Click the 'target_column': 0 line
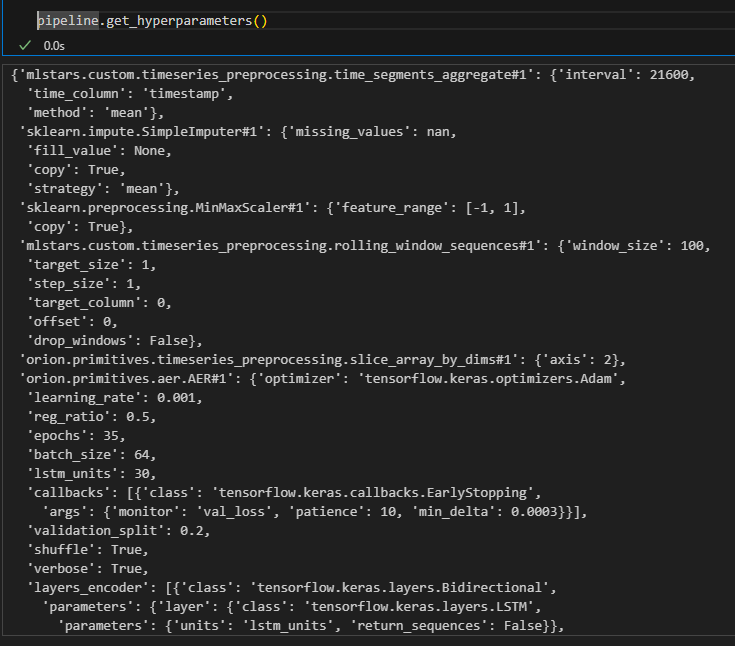 pos(99,303)
